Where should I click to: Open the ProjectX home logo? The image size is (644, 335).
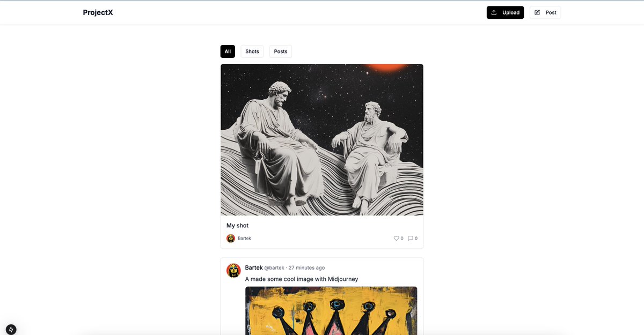pyautogui.click(x=98, y=12)
